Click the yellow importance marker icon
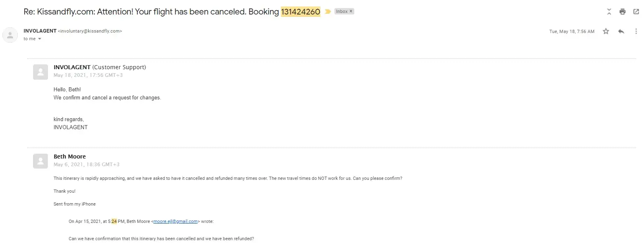644x243 pixels. point(328,12)
